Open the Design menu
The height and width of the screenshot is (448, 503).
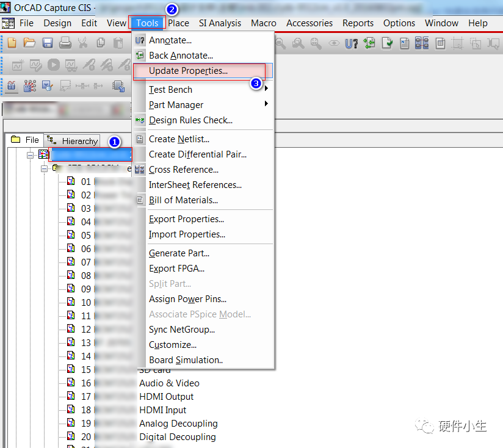tap(57, 23)
